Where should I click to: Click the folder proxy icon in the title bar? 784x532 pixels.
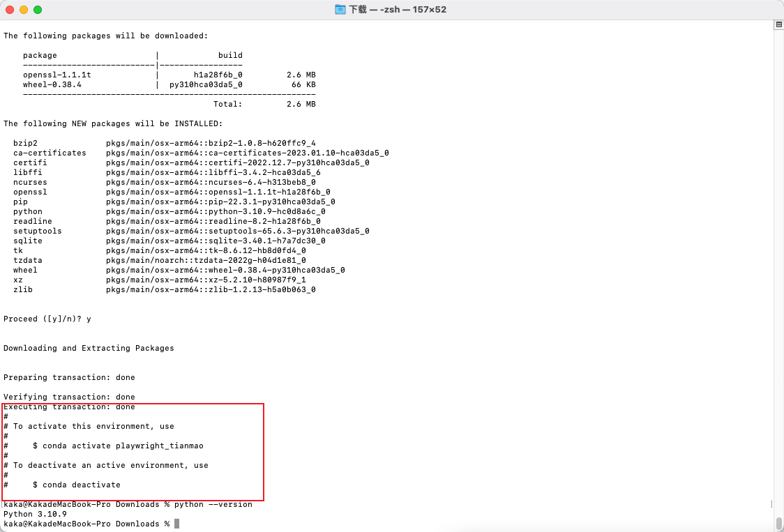click(x=340, y=10)
